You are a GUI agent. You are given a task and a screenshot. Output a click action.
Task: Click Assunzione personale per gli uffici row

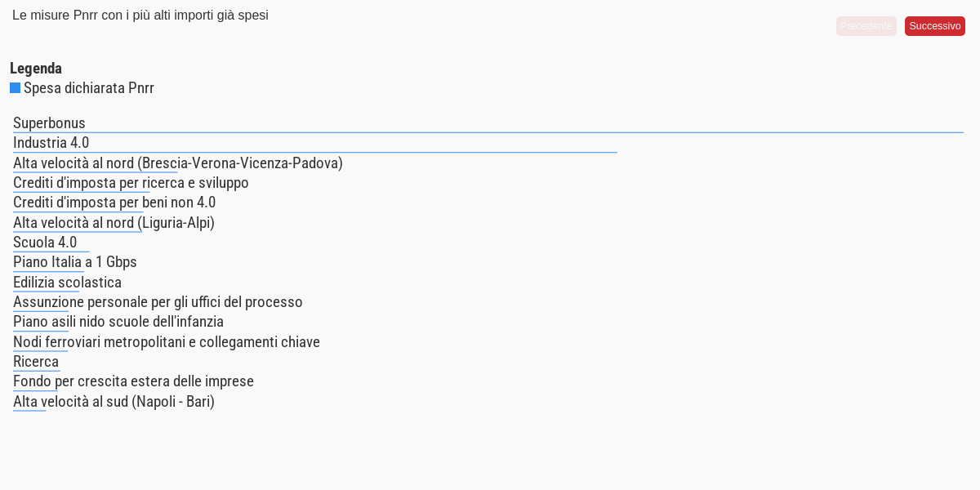(x=158, y=302)
